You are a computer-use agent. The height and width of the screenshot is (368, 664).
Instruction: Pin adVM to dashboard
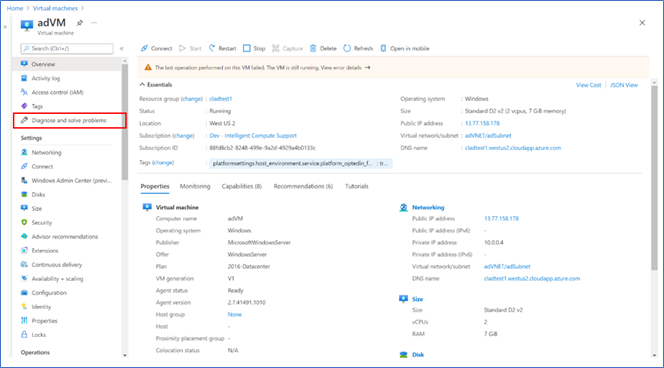(80, 23)
